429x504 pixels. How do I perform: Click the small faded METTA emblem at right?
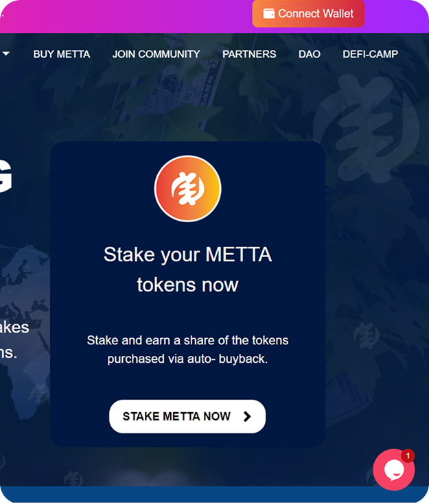click(366, 335)
